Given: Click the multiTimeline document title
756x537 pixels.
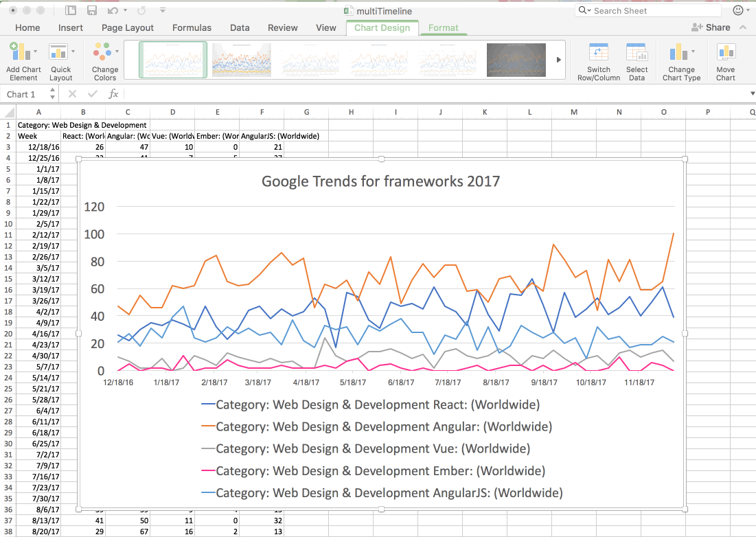Looking at the screenshot, I should point(385,10).
